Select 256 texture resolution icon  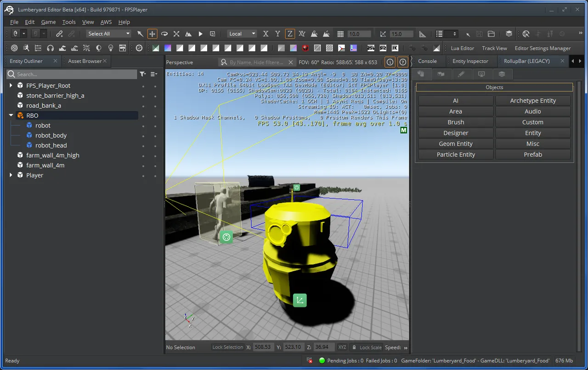coord(371,48)
